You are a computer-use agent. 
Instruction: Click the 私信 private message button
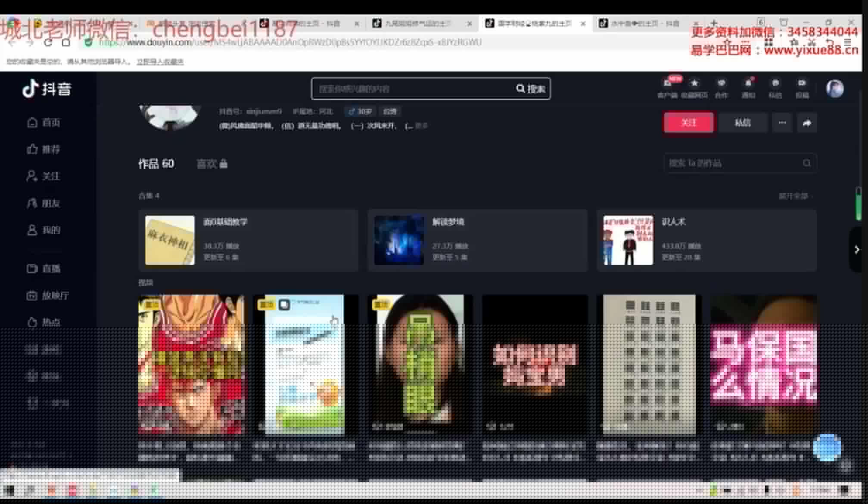743,123
